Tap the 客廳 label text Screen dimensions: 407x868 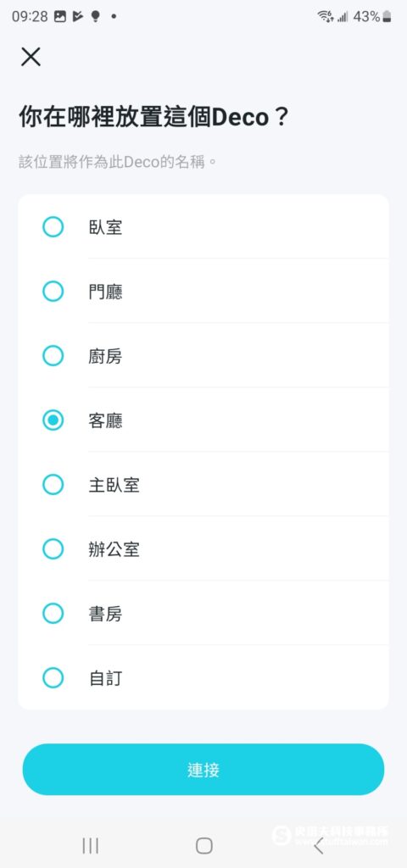[x=105, y=420]
